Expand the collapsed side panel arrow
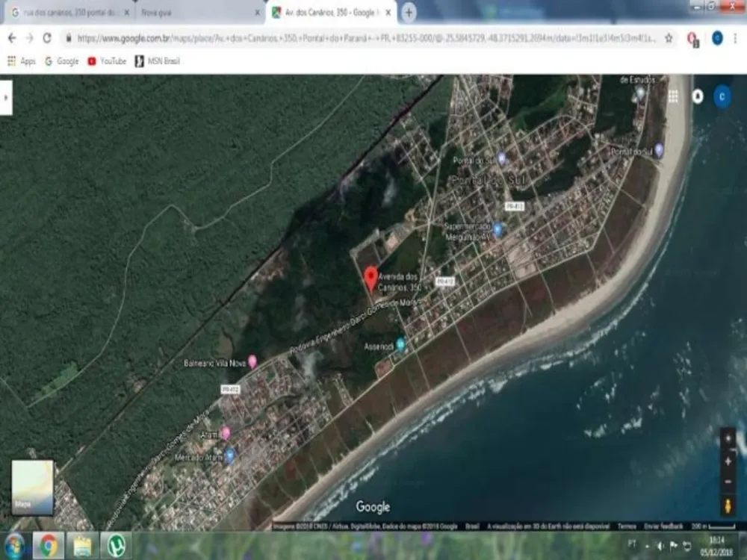The height and width of the screenshot is (560, 747). [6, 98]
